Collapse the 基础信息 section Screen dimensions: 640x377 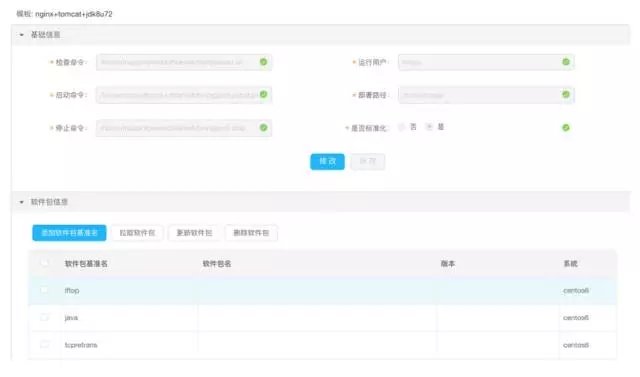click(x=22, y=35)
